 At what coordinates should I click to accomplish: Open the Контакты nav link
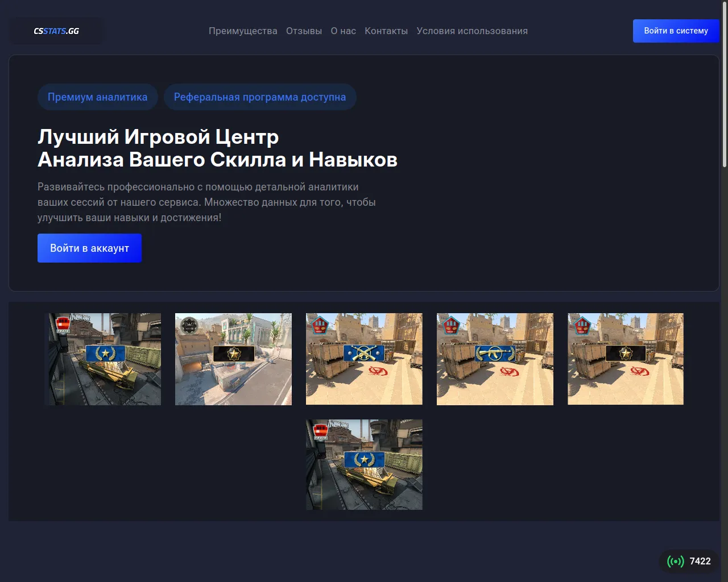pos(386,31)
